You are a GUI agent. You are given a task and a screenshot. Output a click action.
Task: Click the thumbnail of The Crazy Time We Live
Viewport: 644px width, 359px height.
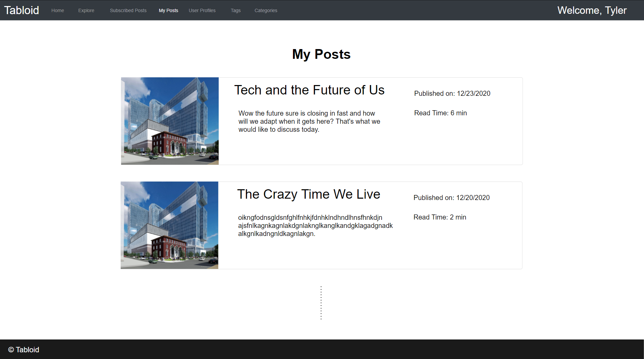pos(169,225)
